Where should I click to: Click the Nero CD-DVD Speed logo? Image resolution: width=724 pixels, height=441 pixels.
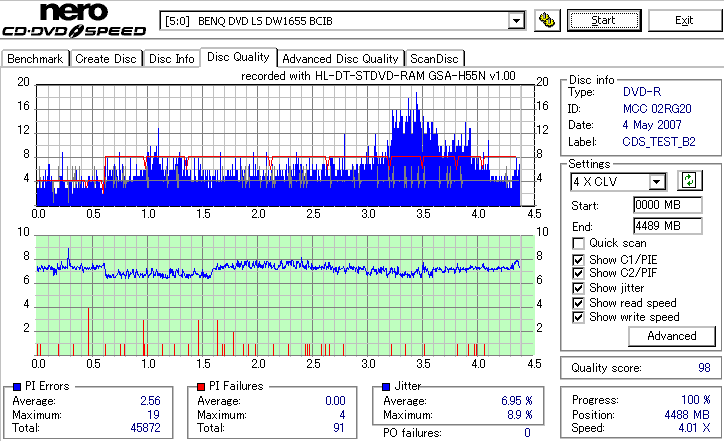pyautogui.click(x=74, y=20)
